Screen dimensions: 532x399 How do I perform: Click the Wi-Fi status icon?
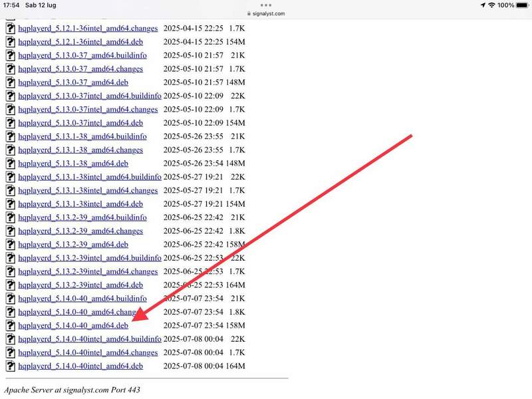click(491, 5)
